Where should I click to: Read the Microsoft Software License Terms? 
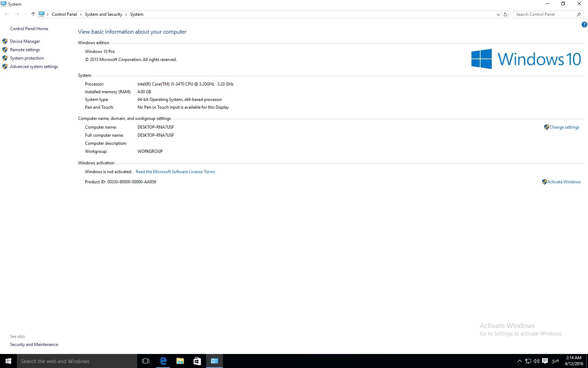175,172
